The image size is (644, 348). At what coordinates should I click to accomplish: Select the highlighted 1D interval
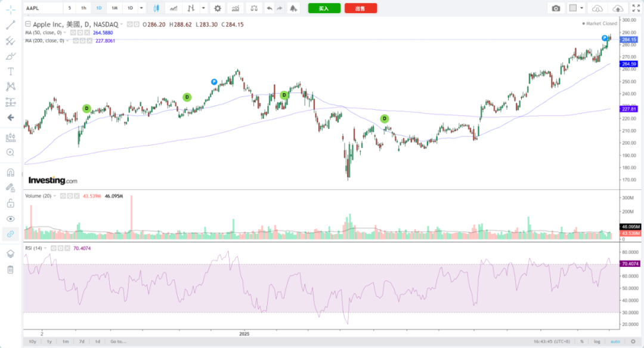click(x=99, y=8)
